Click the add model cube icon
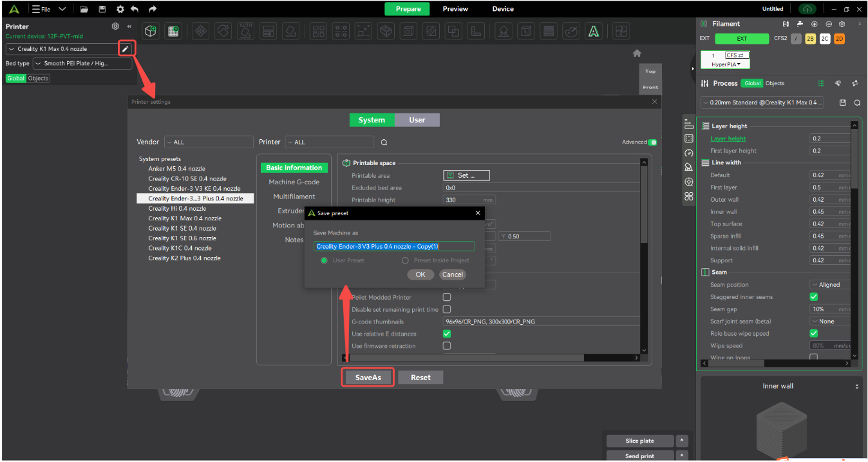 coord(151,31)
